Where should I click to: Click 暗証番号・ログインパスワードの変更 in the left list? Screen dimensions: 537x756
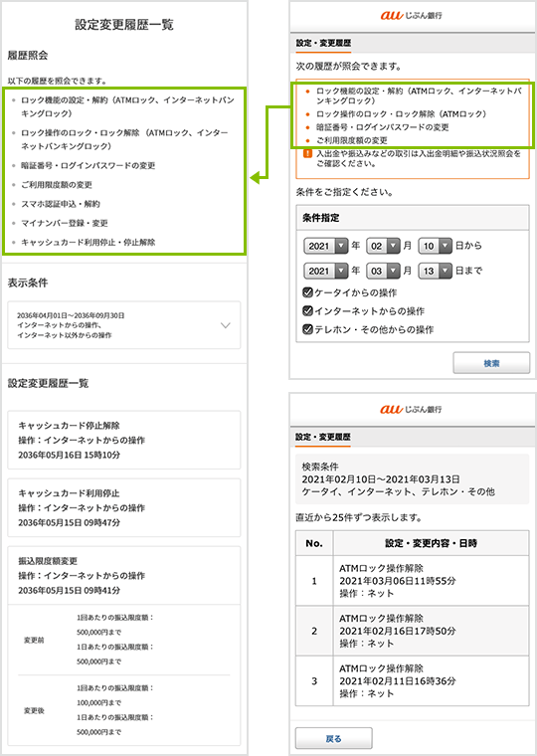click(89, 165)
